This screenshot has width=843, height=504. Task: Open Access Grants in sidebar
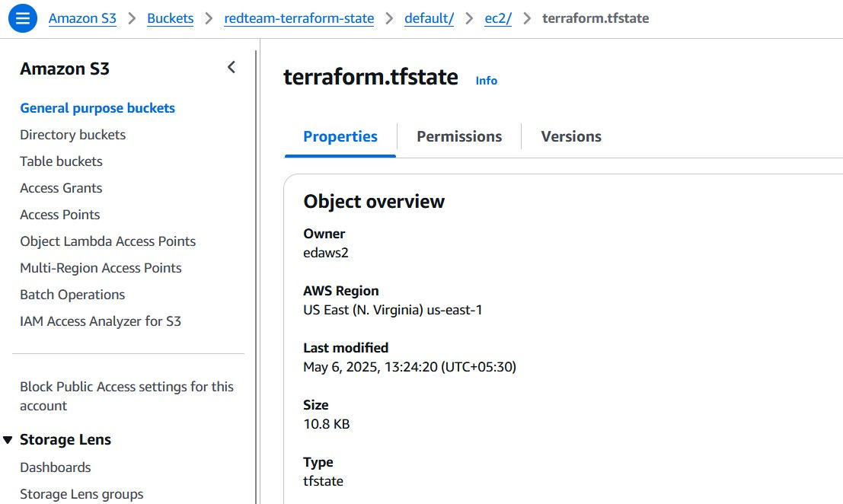click(61, 188)
